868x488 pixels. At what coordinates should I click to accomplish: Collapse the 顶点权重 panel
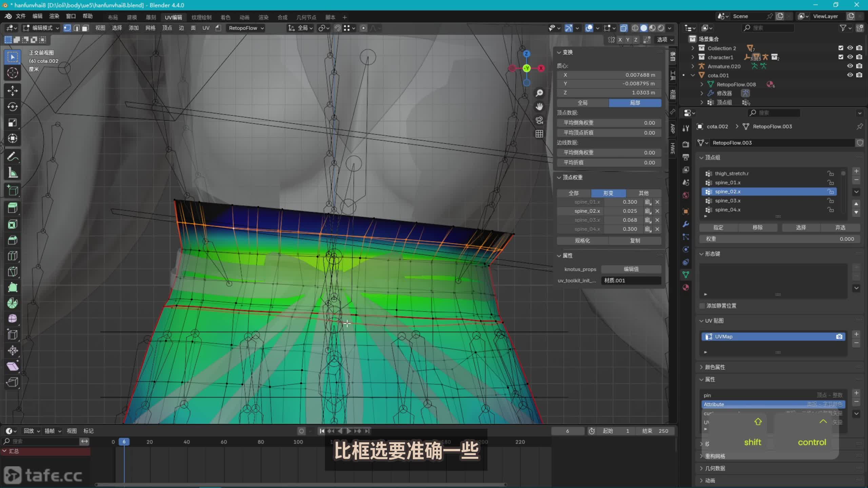(x=572, y=178)
